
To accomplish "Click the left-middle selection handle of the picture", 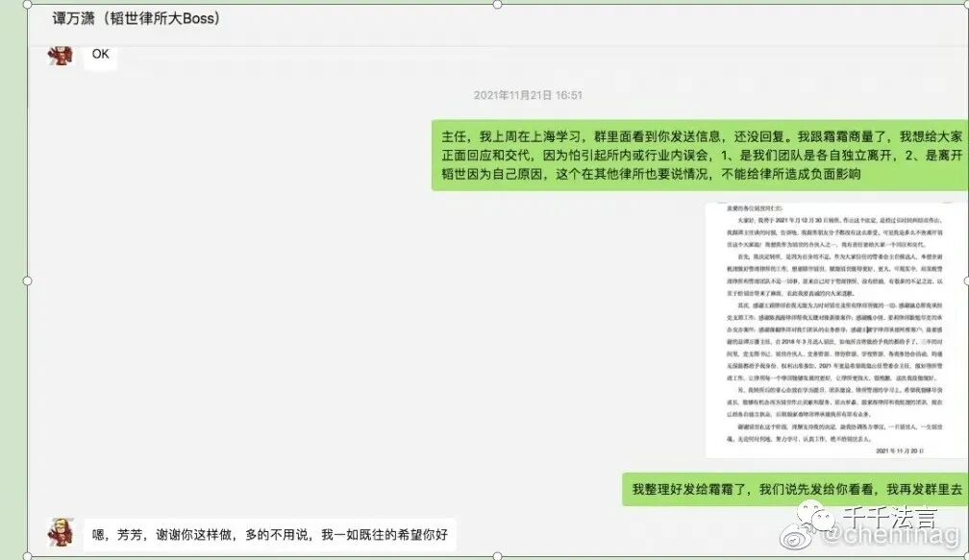I will pyautogui.click(x=27, y=280).
